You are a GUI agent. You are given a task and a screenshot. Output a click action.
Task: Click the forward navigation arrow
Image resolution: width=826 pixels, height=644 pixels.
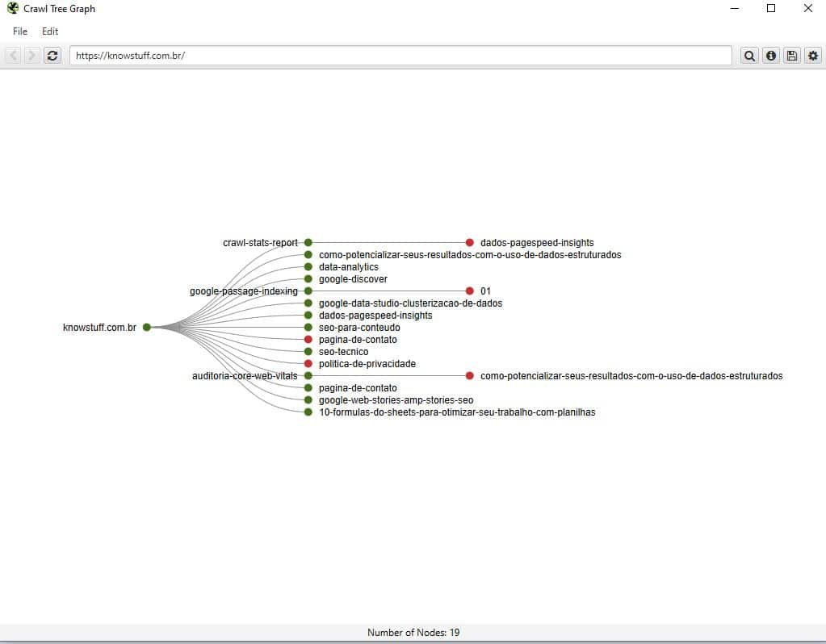(x=32, y=56)
